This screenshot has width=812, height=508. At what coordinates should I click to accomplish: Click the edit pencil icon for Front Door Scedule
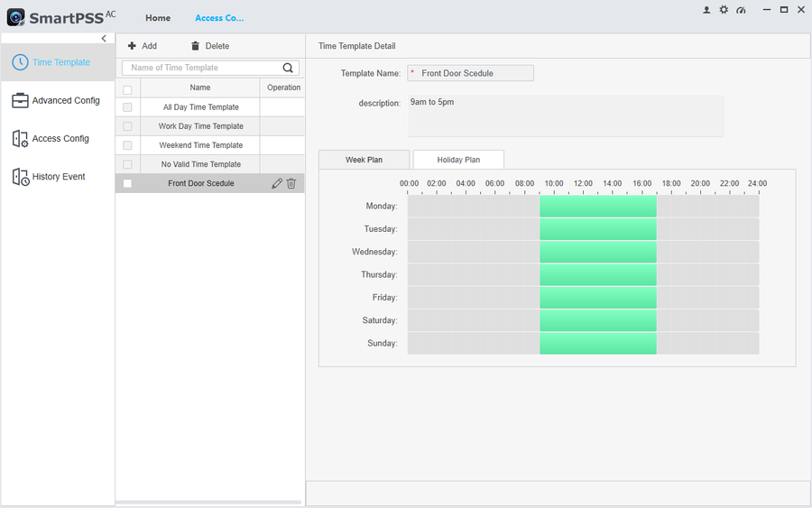click(x=277, y=183)
